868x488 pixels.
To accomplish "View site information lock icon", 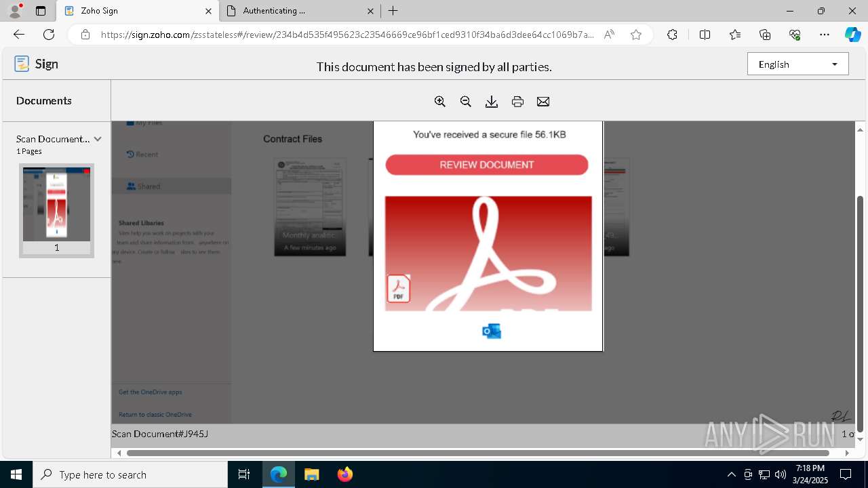I will point(85,35).
